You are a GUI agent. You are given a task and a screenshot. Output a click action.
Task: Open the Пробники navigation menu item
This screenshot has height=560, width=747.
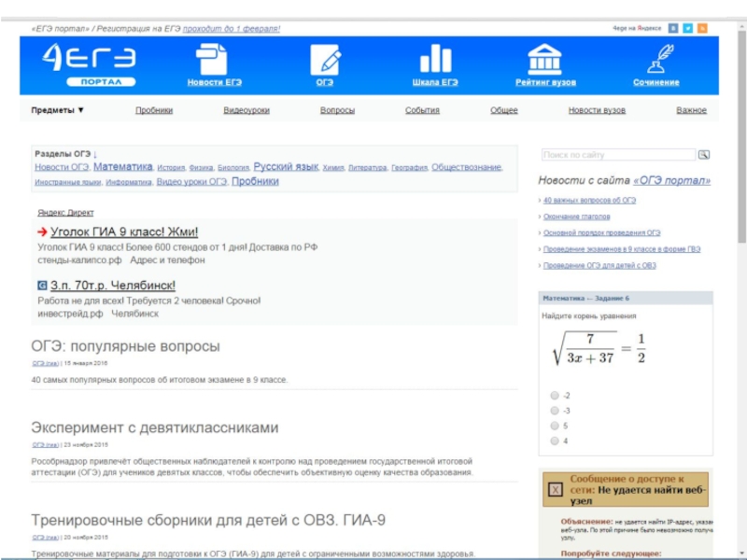153,110
